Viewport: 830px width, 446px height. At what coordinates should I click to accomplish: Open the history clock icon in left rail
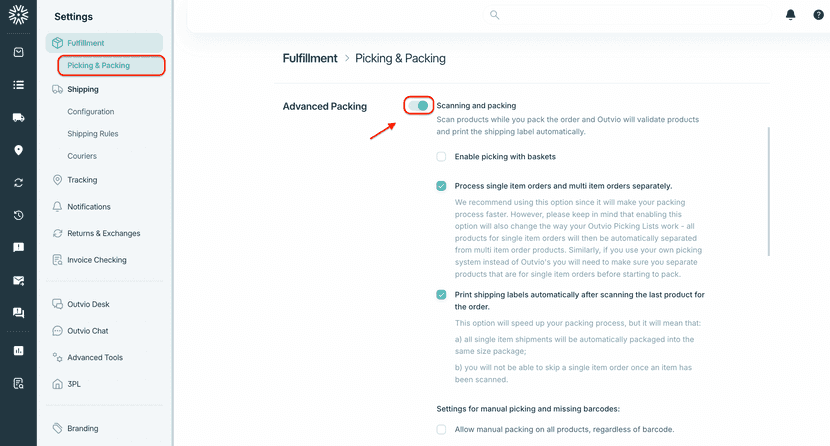18,215
